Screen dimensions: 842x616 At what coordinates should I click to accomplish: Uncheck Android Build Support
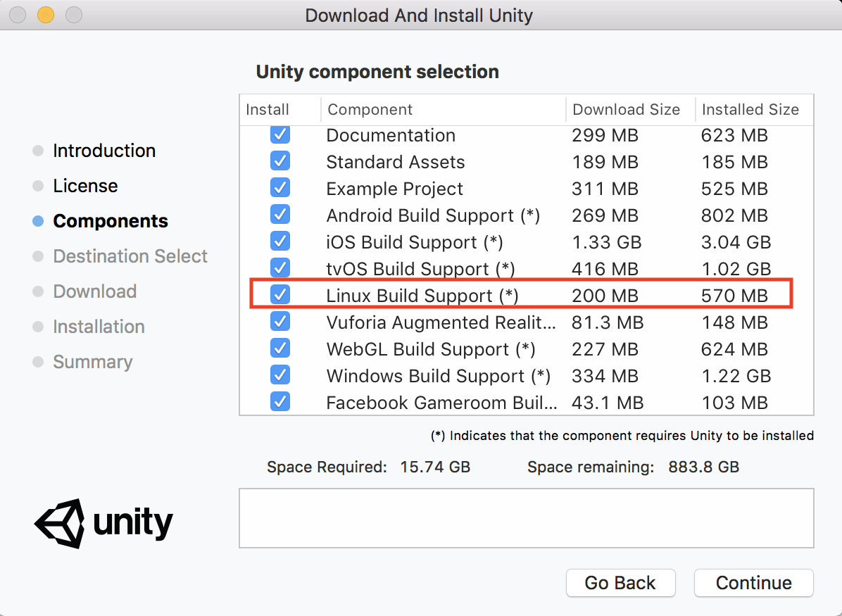click(x=279, y=214)
